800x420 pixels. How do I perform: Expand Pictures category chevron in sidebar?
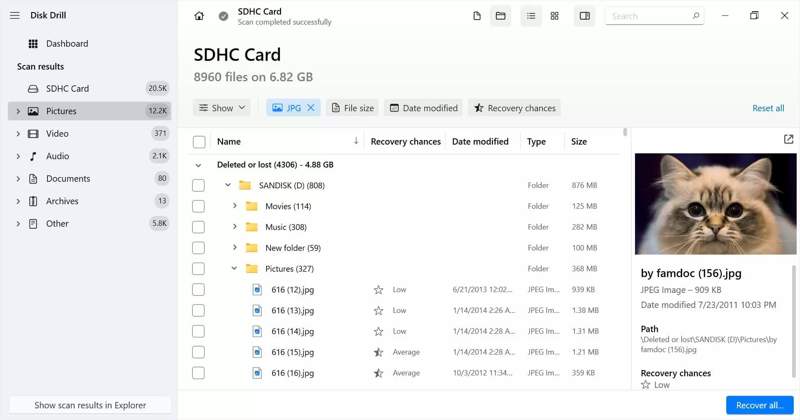pyautogui.click(x=18, y=111)
